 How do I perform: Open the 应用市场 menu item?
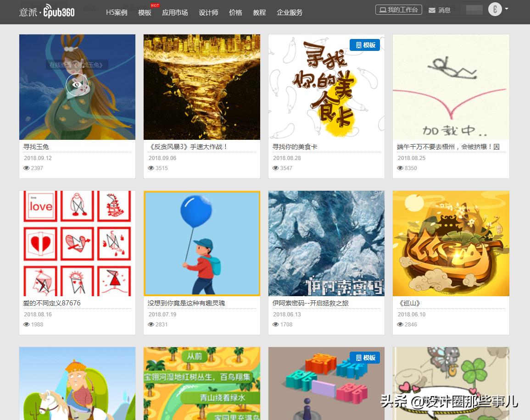point(175,12)
